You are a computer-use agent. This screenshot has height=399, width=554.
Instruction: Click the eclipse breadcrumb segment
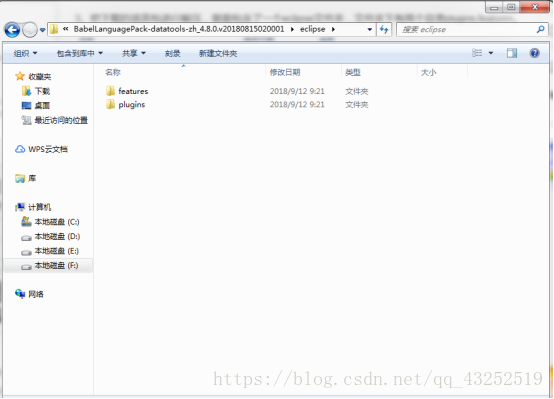tap(312, 29)
